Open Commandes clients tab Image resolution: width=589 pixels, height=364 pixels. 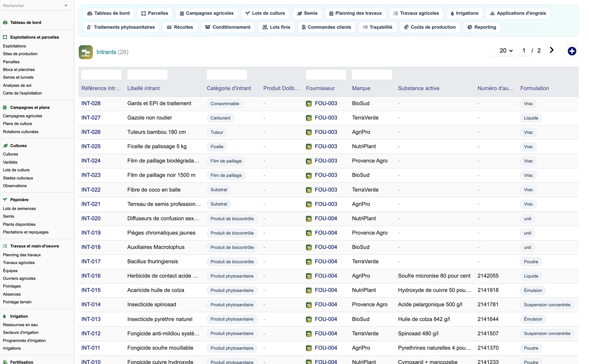327,27
